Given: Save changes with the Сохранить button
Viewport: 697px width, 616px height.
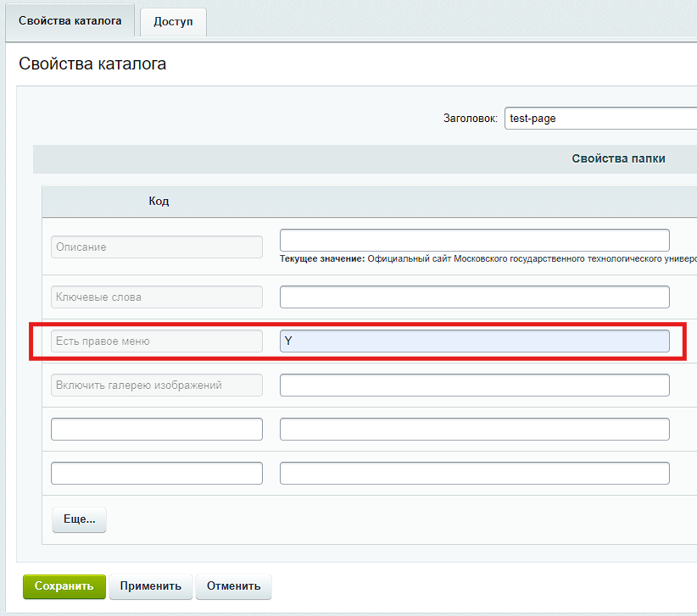Looking at the screenshot, I should point(64,586).
